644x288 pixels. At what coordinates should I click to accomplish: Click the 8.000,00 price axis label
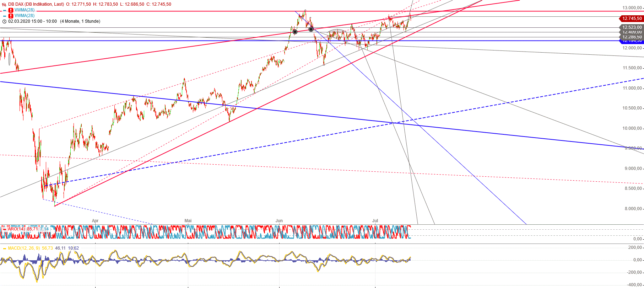point(633,209)
